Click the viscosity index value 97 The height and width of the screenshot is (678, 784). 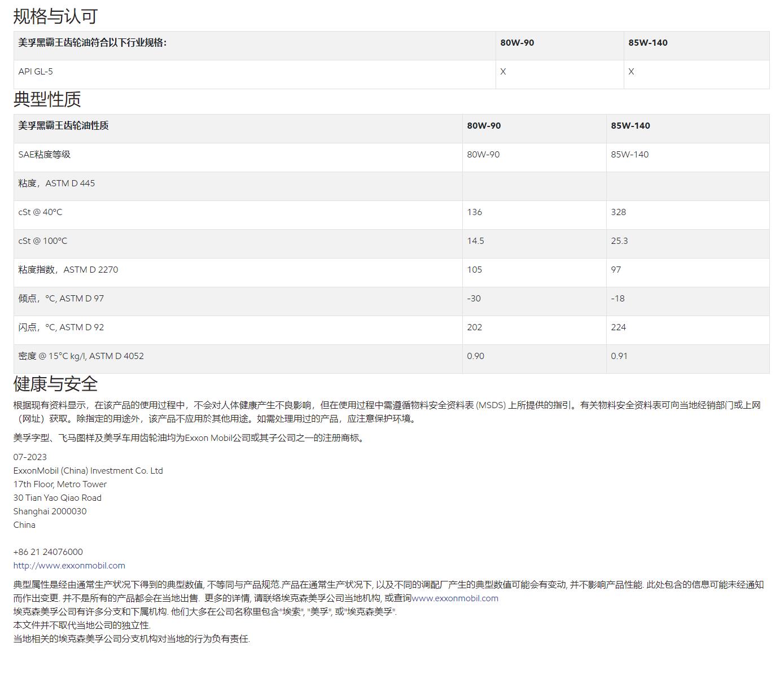click(x=616, y=270)
